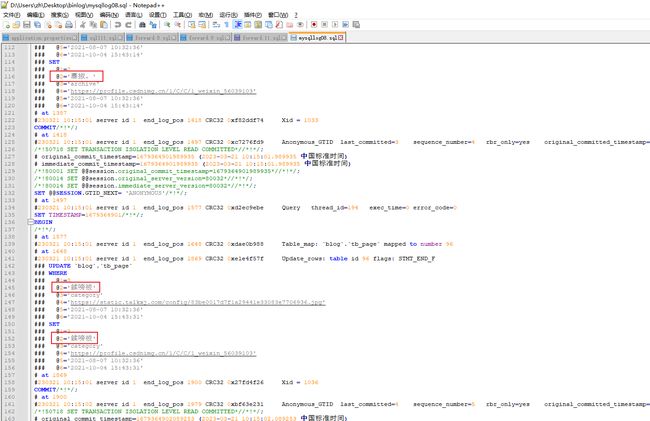Save the current file using toolbar
This screenshot has width=650, height=421.
27,25
